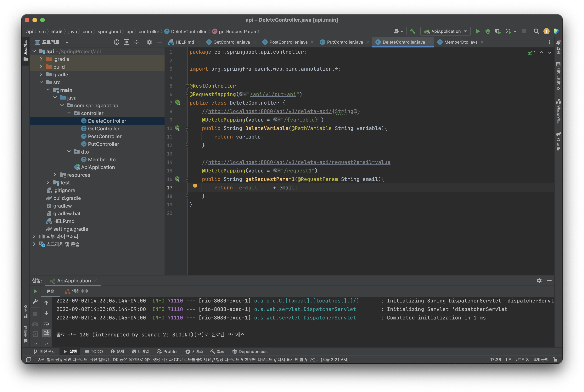Start debugging with the bug icon

488,31
